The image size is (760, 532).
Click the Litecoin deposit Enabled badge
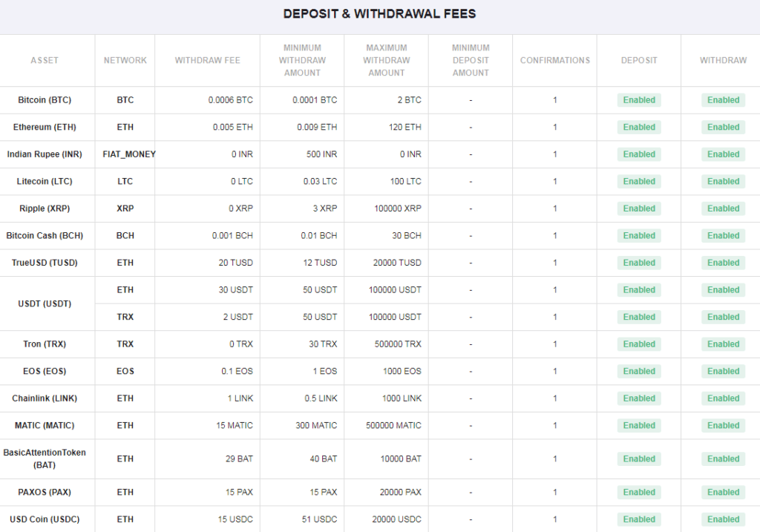click(639, 181)
